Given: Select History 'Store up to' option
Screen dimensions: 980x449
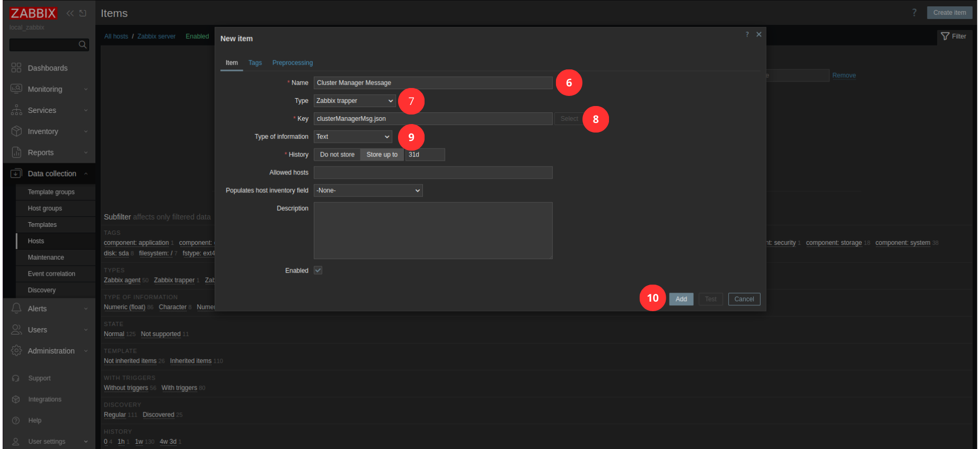Looking at the screenshot, I should pyautogui.click(x=382, y=155).
